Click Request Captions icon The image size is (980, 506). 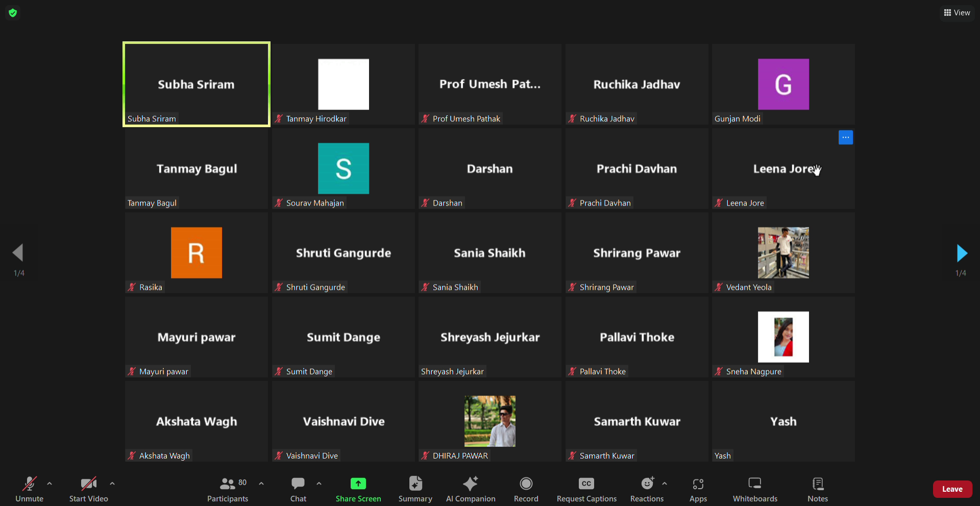click(x=586, y=484)
